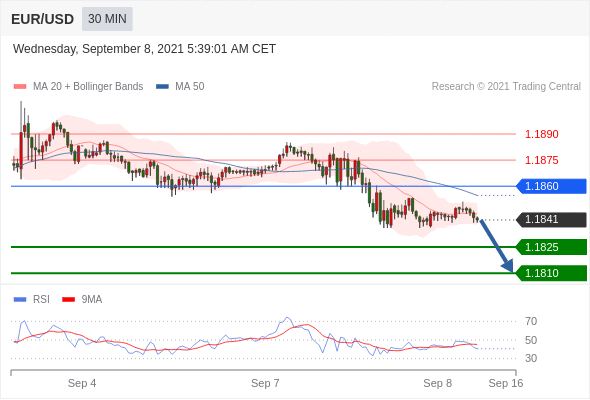
Task: Click the green 1.1825 support price tag
Action: 551,247
